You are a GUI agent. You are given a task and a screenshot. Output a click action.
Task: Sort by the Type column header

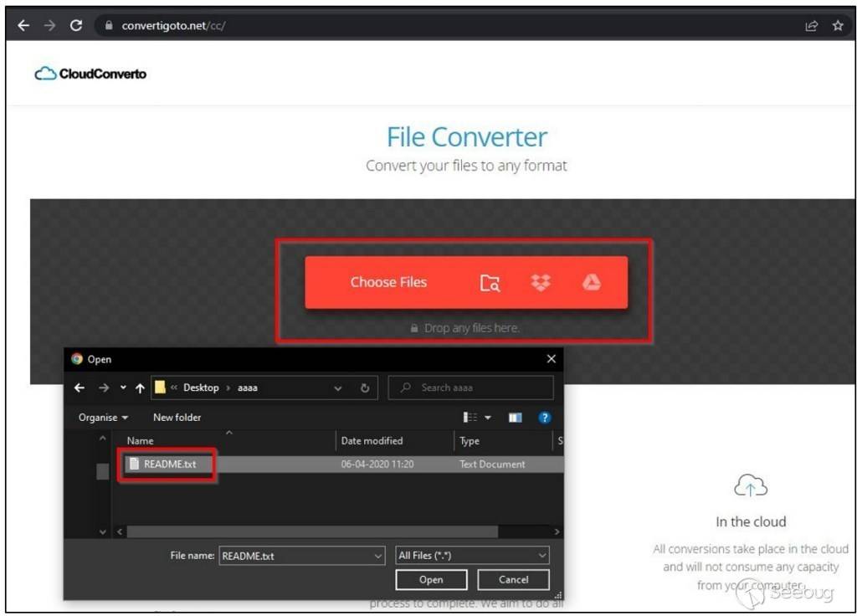pyautogui.click(x=469, y=440)
